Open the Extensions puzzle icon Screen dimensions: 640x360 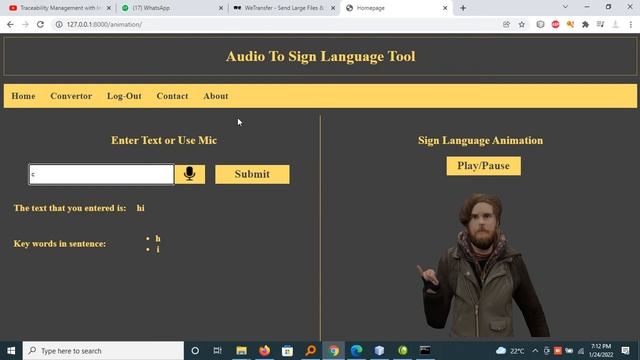click(585, 24)
